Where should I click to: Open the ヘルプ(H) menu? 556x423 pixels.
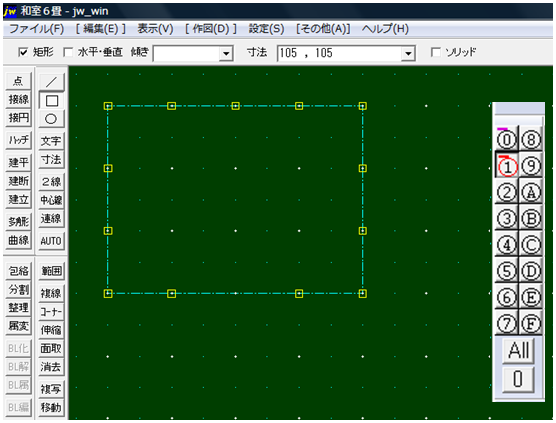385,29
